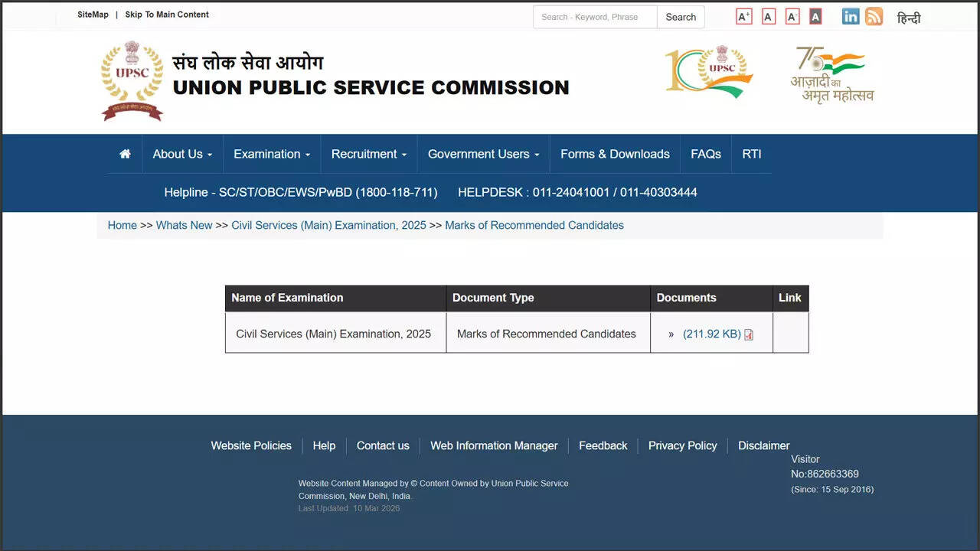
Task: Click the A- decrease font size icon
Action: click(x=792, y=15)
